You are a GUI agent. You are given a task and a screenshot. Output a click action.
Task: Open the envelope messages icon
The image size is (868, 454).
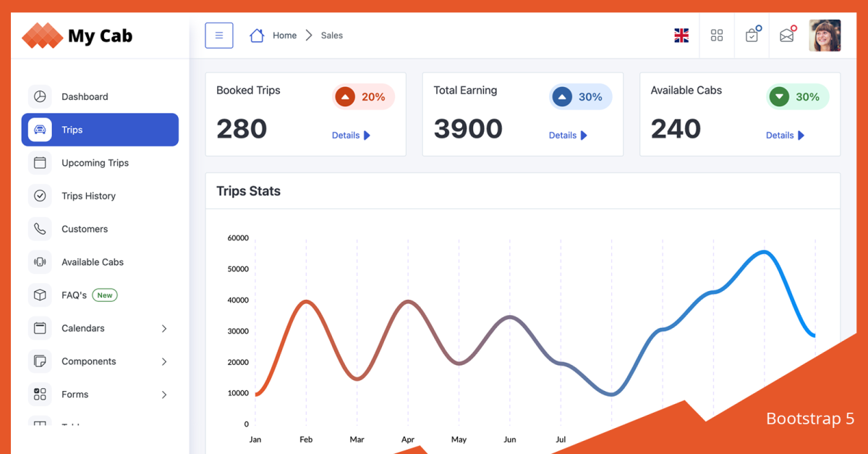pos(787,35)
